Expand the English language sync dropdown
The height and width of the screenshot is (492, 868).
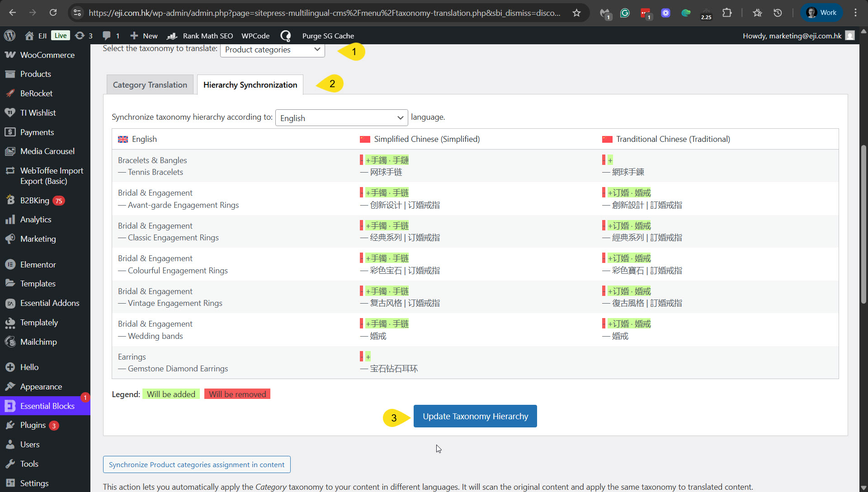click(x=341, y=118)
